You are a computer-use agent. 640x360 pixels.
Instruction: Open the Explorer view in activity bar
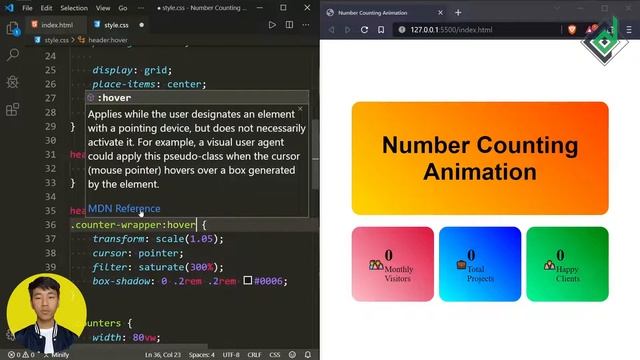(13, 29)
